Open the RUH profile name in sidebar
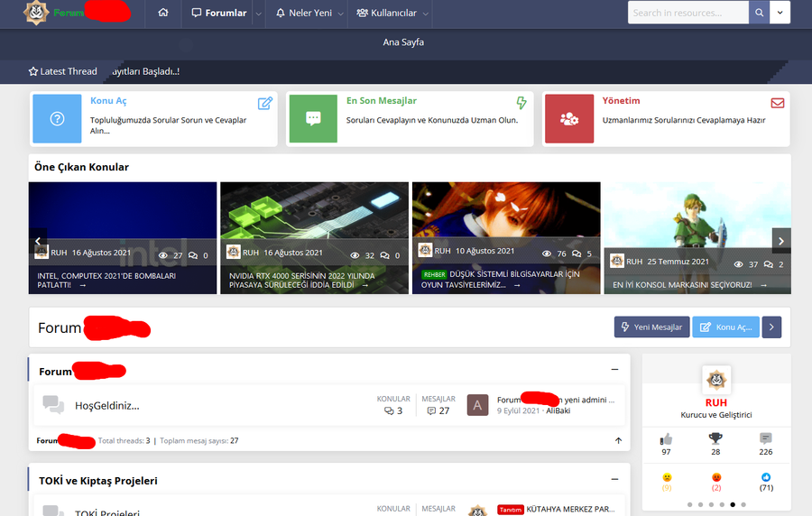Image resolution: width=812 pixels, height=516 pixels. click(x=716, y=402)
